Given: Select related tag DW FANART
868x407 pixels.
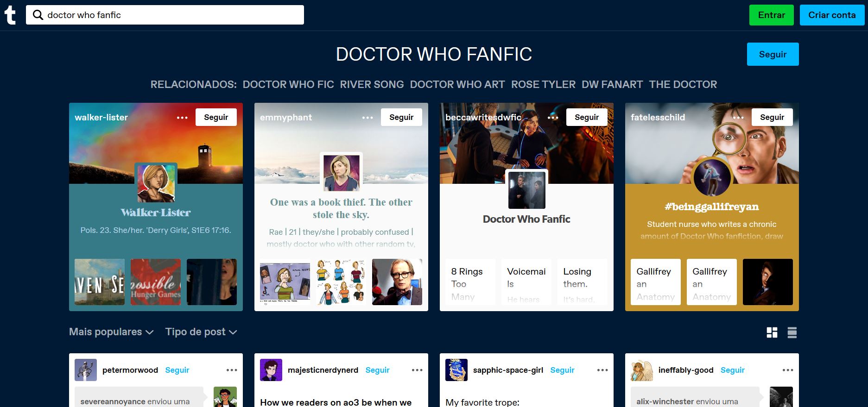Looking at the screenshot, I should [612, 84].
